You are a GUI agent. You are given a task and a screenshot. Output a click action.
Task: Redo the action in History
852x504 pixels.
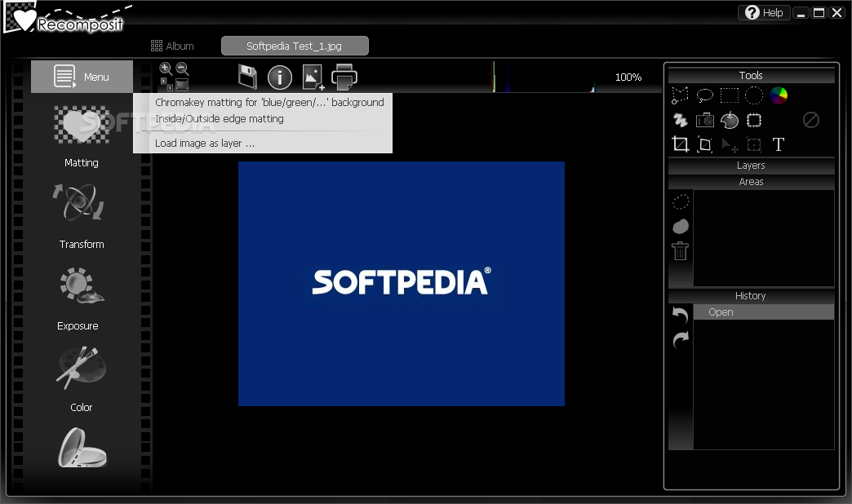(x=681, y=340)
